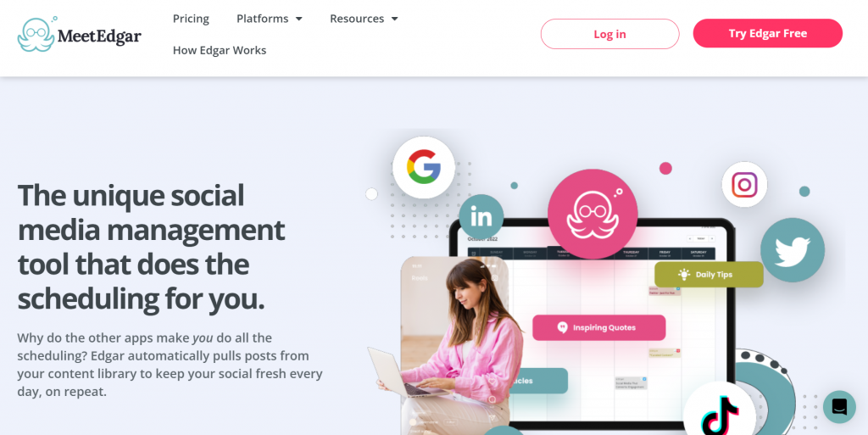
Task: Click the Daily Tips lightbulb icon
Action: tap(684, 274)
